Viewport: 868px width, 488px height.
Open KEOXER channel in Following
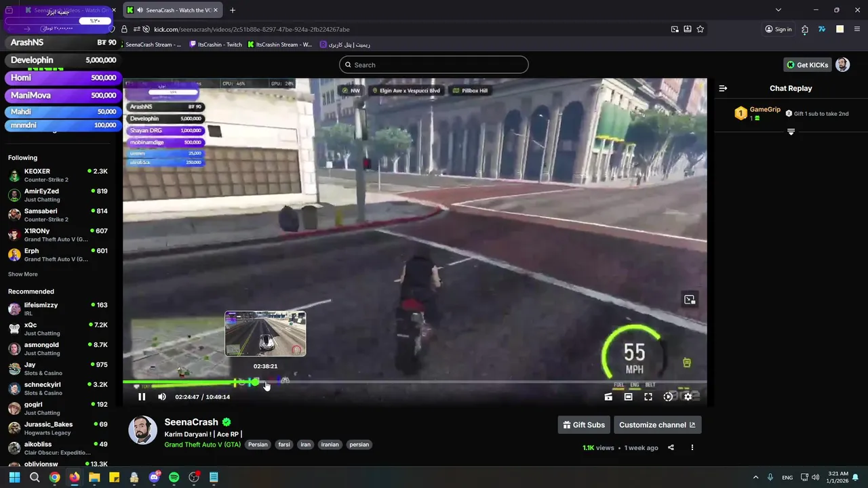pyautogui.click(x=58, y=176)
